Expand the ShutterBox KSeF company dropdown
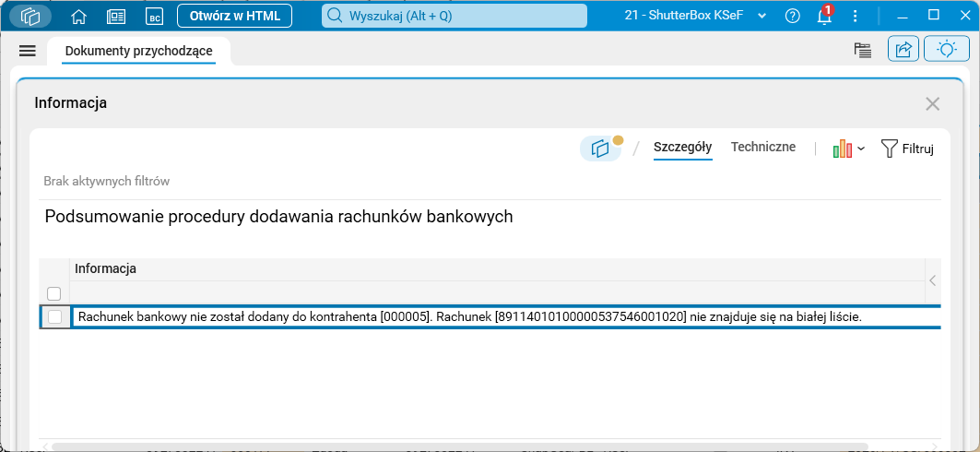 (x=762, y=17)
